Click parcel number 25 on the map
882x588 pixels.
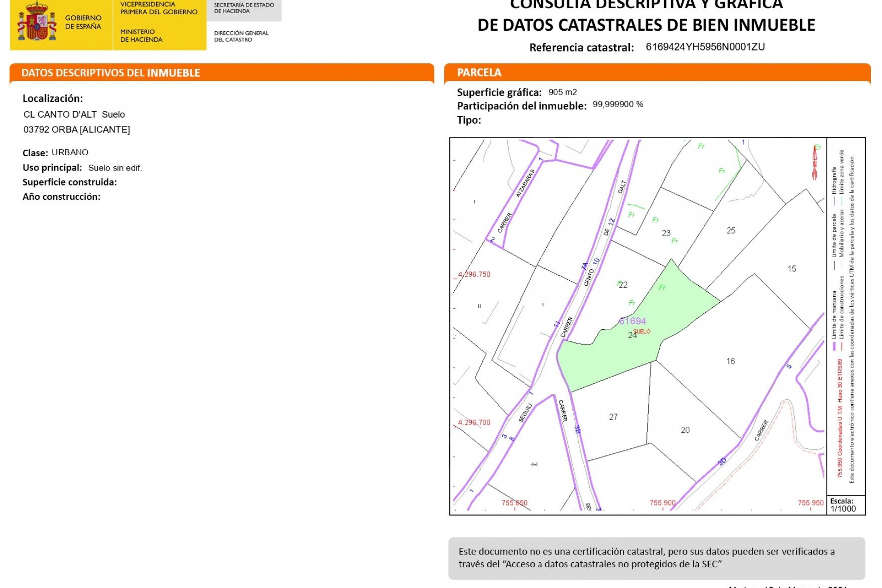point(731,230)
